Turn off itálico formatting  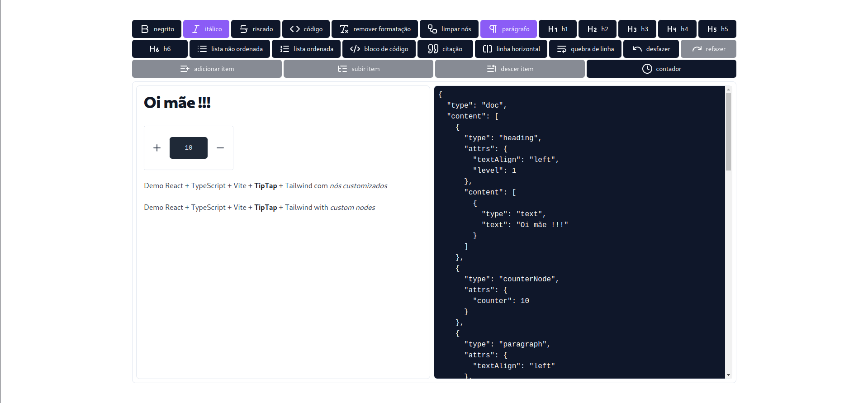(206, 29)
